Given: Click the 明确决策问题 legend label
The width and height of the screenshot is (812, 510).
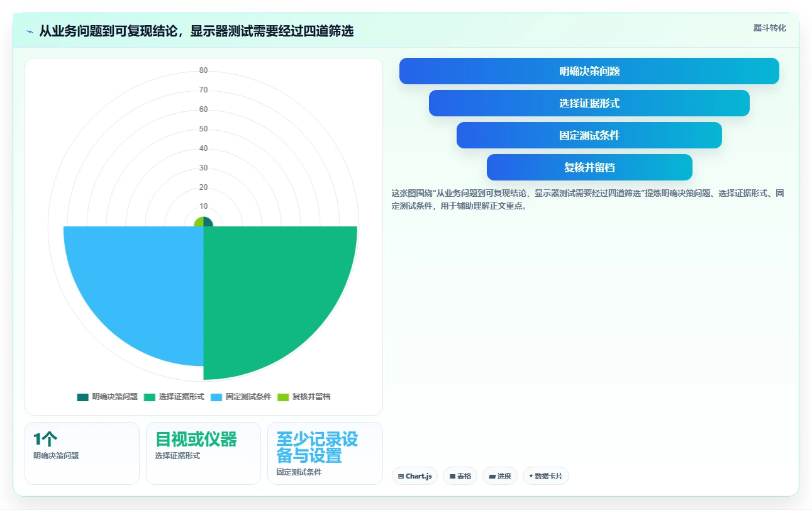Looking at the screenshot, I should tap(115, 397).
